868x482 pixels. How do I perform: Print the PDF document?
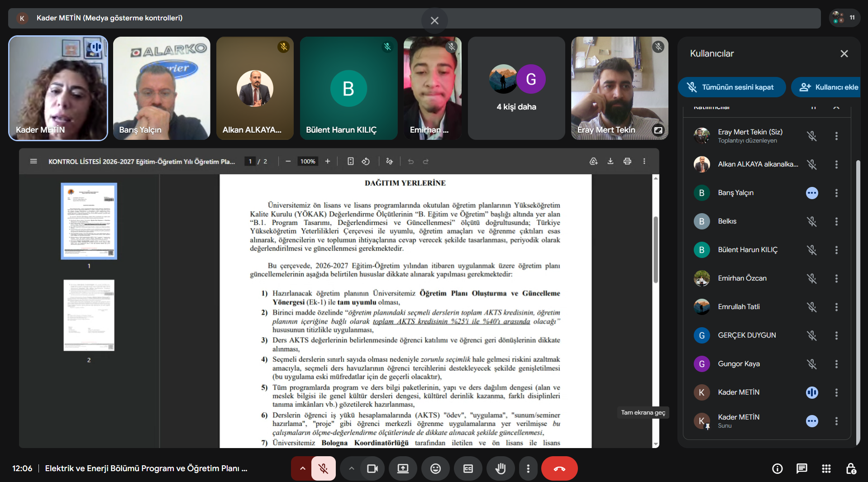pyautogui.click(x=627, y=161)
